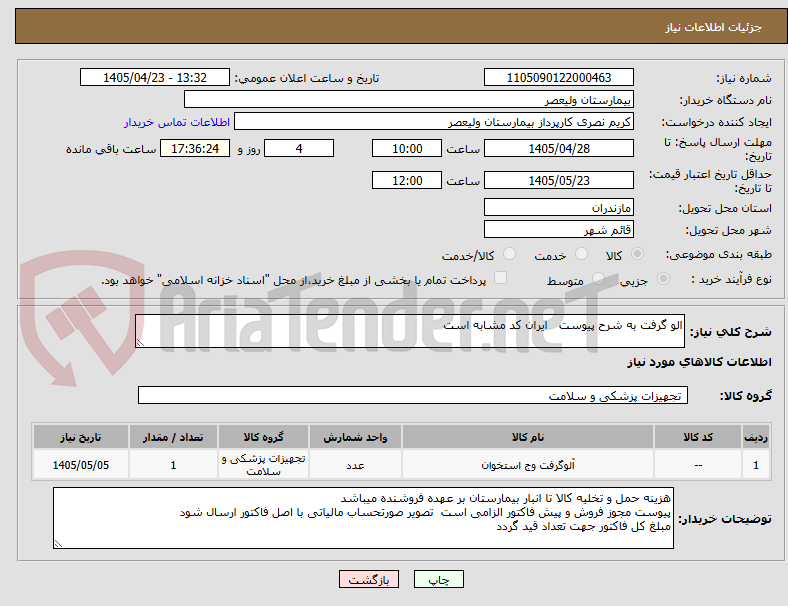The height and width of the screenshot is (606, 788).
Task: Click the announcement date field 13:32
Action: point(155,78)
